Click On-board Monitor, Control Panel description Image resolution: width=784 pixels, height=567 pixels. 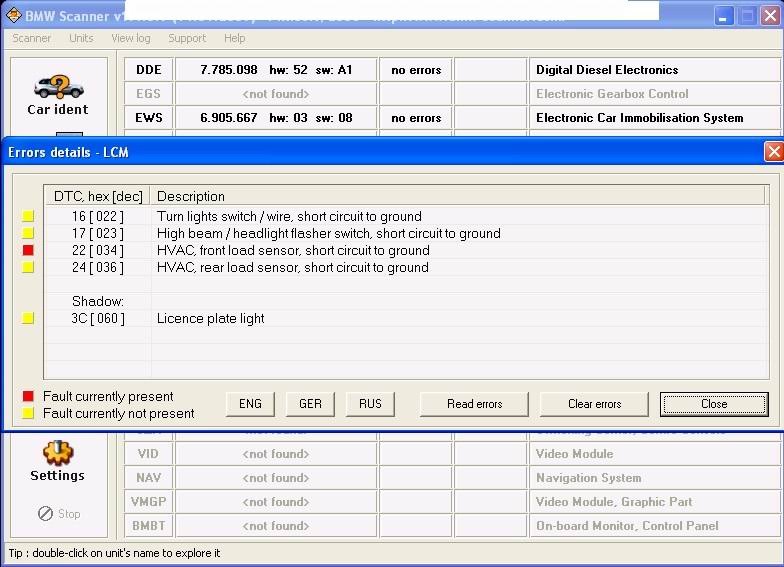(627, 526)
